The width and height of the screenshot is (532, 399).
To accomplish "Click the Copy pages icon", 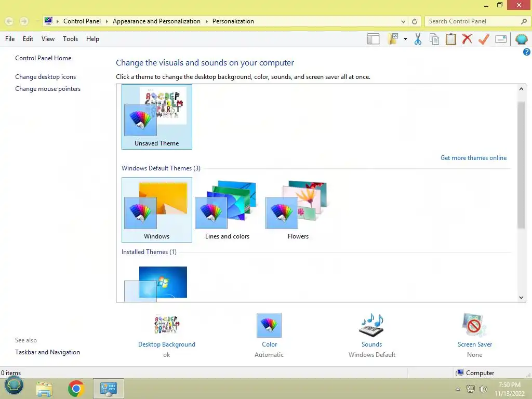I will 434,39.
